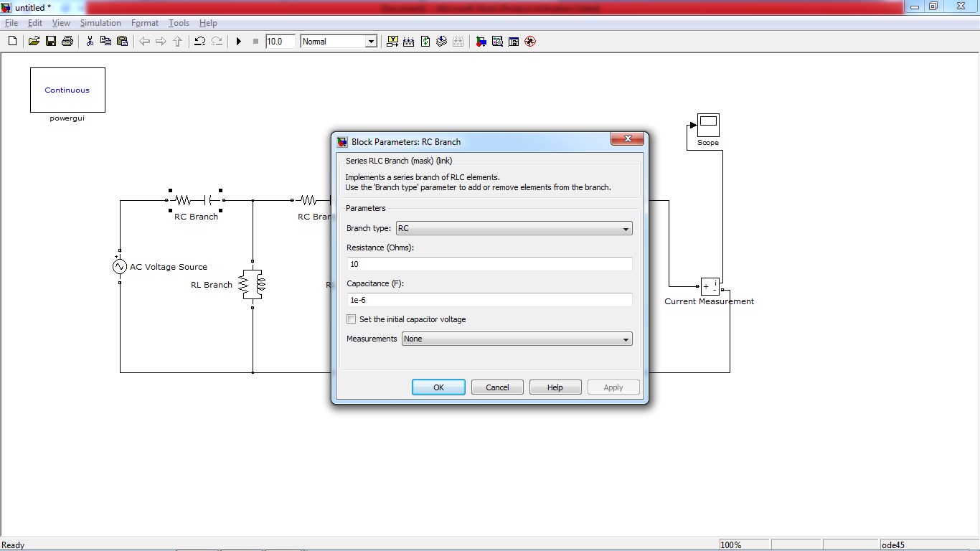
Task: Undo the last action
Action: pos(199,41)
